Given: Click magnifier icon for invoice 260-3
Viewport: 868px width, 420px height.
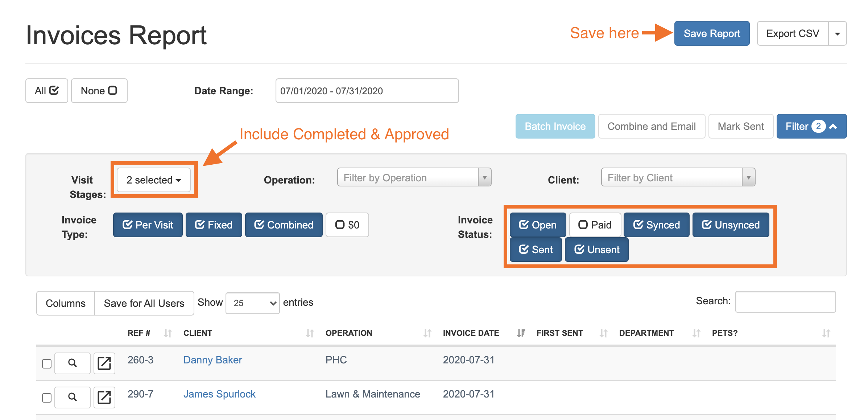Looking at the screenshot, I should (72, 363).
